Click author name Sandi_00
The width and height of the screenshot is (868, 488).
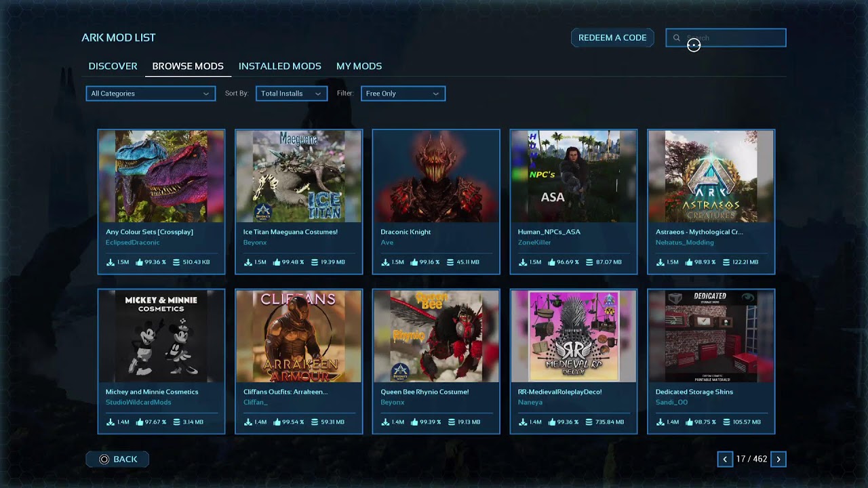point(671,403)
